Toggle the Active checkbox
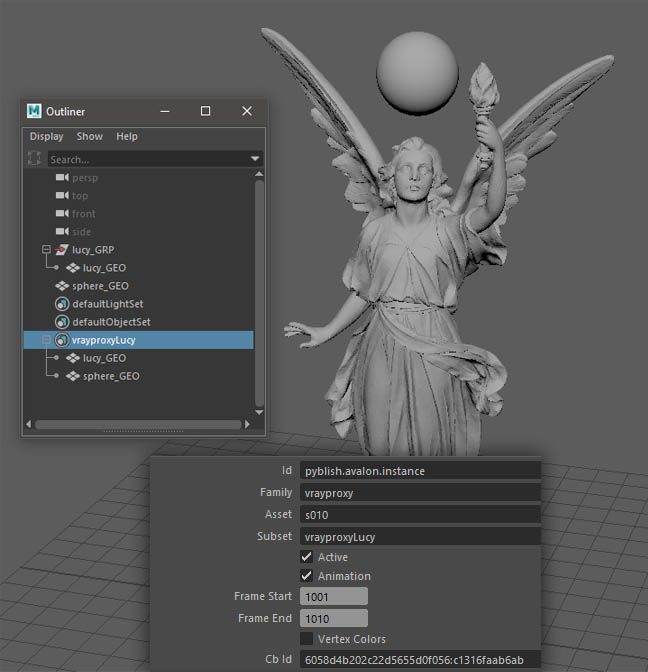 coord(306,557)
